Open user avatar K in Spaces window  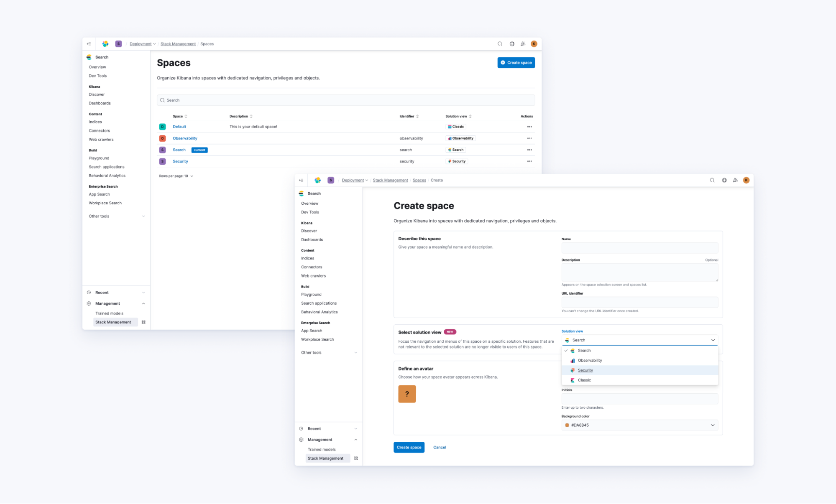[x=534, y=44]
